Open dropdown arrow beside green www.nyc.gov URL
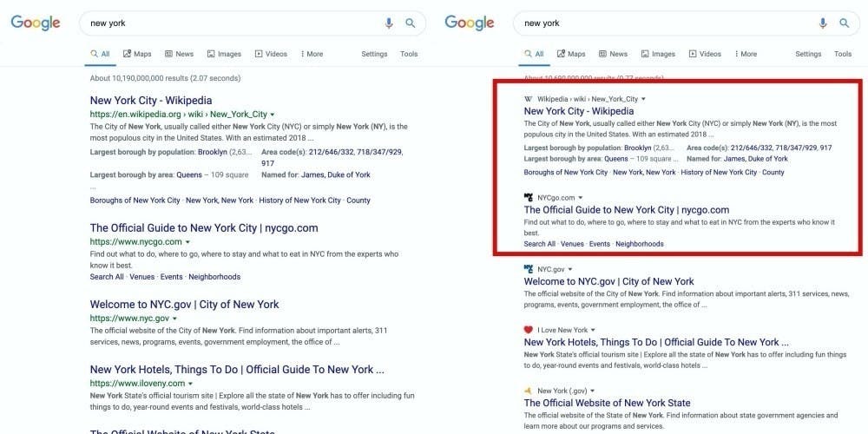This screenshot has width=868, height=434. click(175, 319)
